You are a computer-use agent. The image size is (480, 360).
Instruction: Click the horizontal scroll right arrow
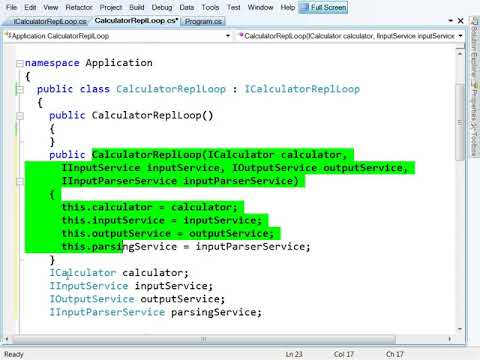[450, 339]
